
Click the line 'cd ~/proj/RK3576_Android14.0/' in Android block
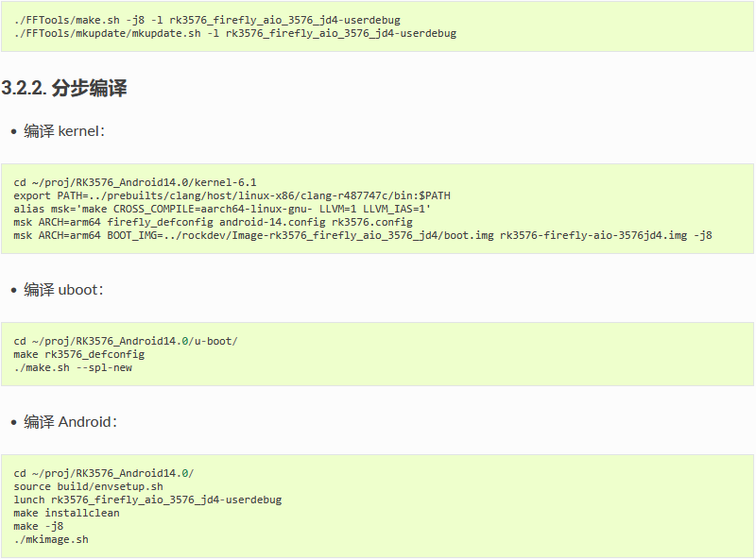pyautogui.click(x=104, y=473)
